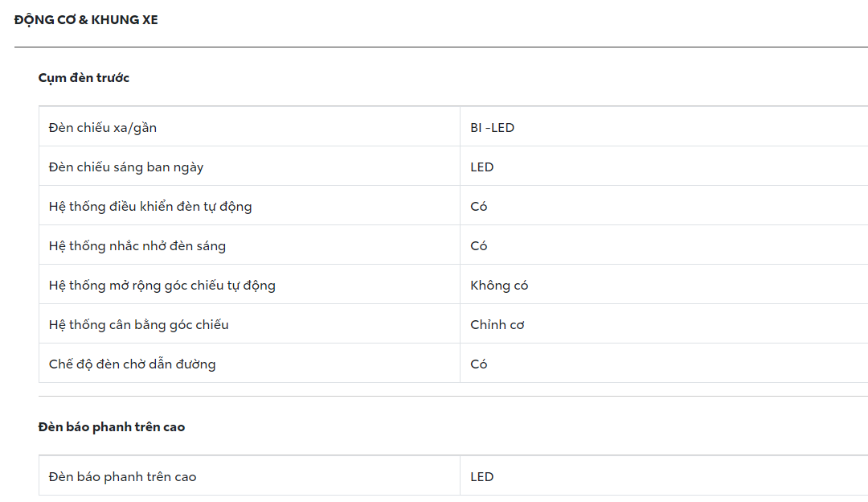Select the Chỉnh cơ value cell
This screenshot has height=502, width=868.
(497, 324)
